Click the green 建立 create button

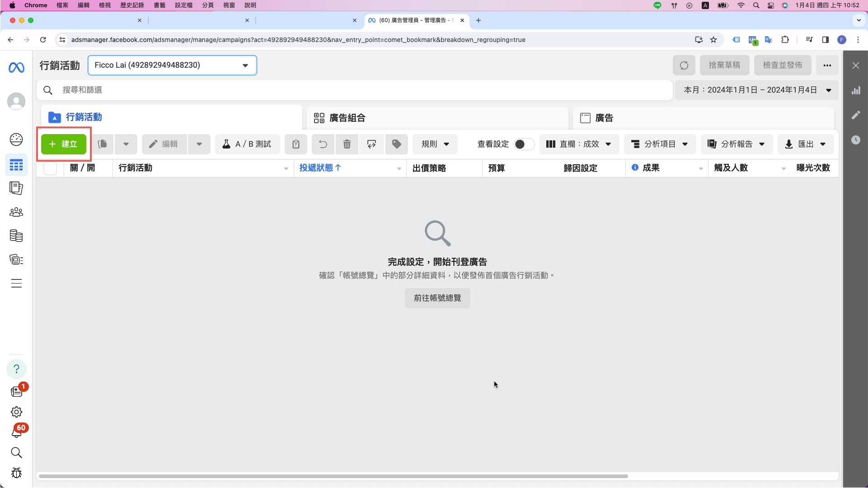64,144
